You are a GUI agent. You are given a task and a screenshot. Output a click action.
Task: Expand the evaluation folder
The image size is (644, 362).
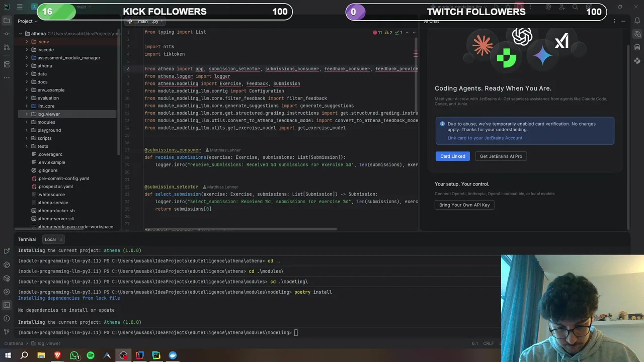coord(27,98)
